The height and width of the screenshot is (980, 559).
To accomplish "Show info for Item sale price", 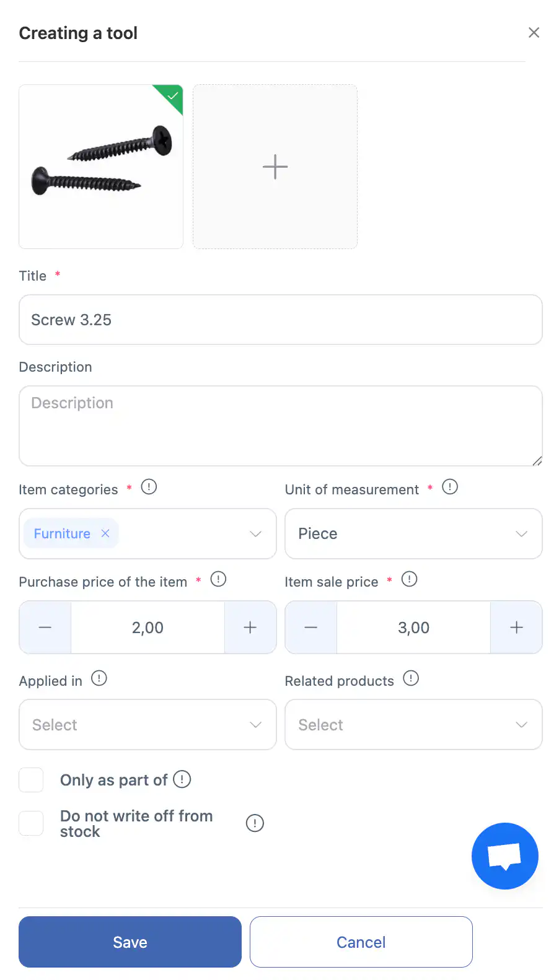I will 409,579.
